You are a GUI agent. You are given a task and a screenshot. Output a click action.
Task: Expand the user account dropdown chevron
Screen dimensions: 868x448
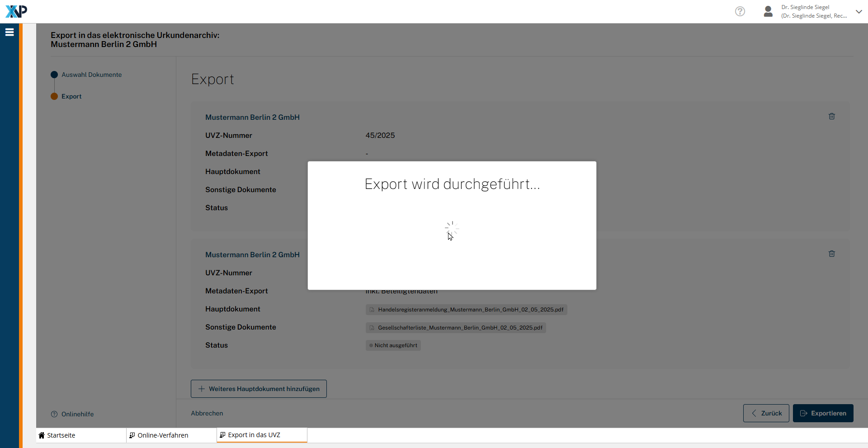(859, 12)
